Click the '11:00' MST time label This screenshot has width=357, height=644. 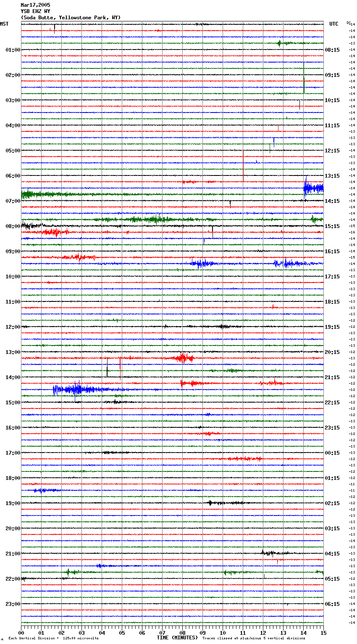13,302
